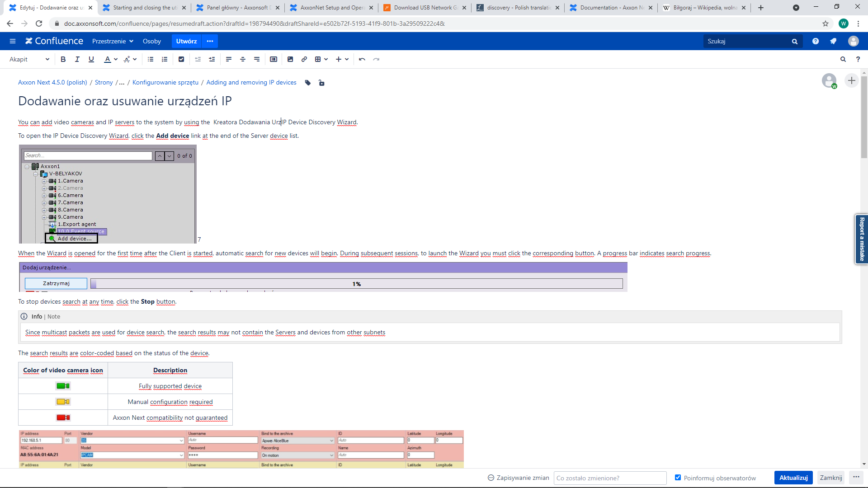Open the Przestrzenie spaces dropdown

pyautogui.click(x=113, y=41)
